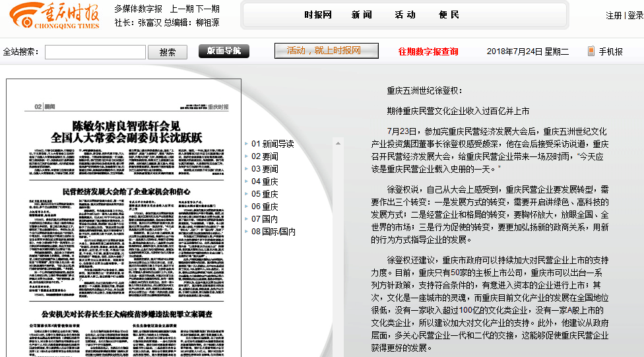Click the 多媒体数字报 label
Viewport: 644px width, 357px height.
coord(138,9)
